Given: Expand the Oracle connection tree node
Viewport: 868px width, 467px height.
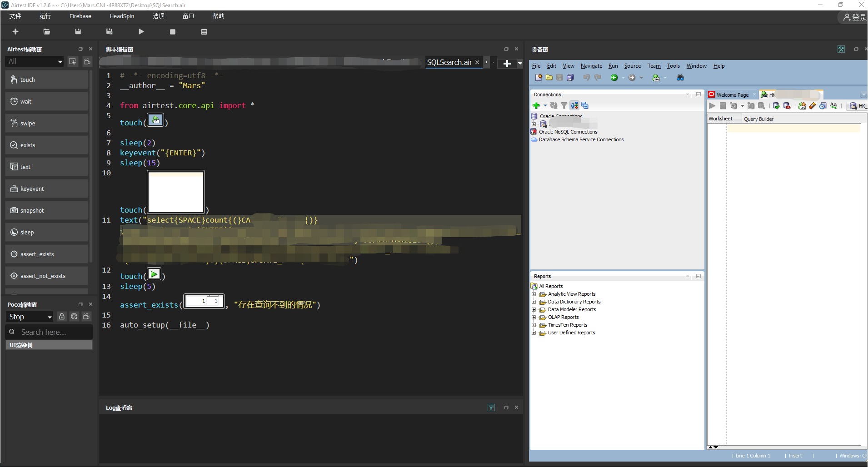Looking at the screenshot, I should coord(534,124).
